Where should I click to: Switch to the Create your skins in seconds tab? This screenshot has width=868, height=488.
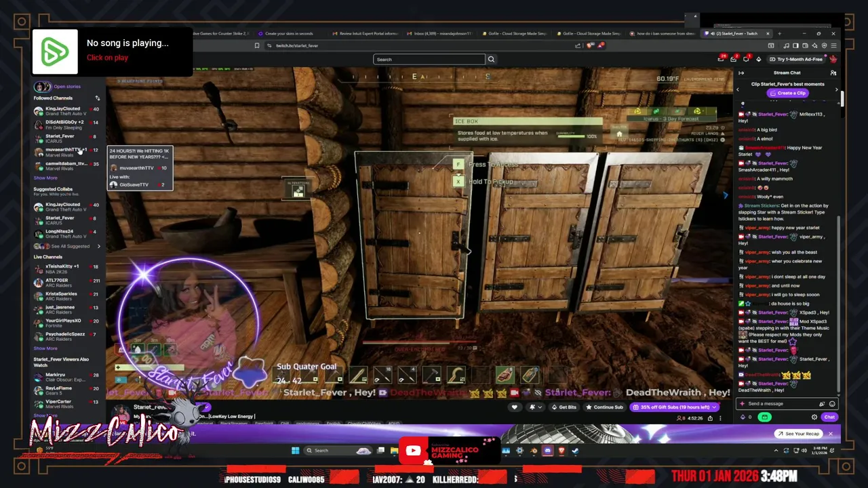(290, 33)
